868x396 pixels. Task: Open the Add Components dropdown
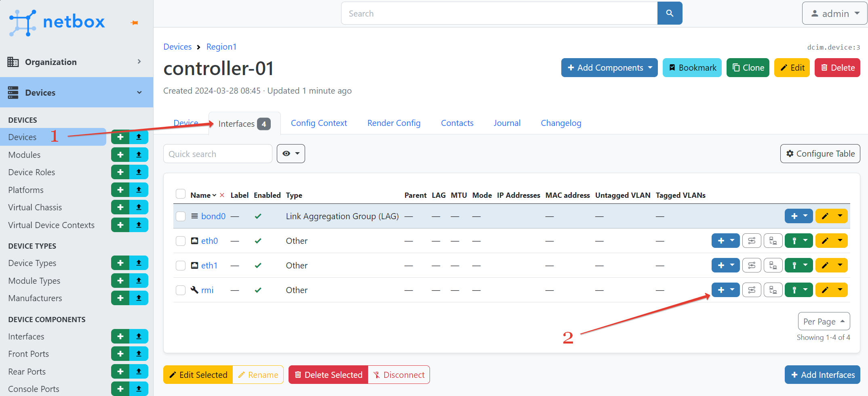pyautogui.click(x=609, y=68)
